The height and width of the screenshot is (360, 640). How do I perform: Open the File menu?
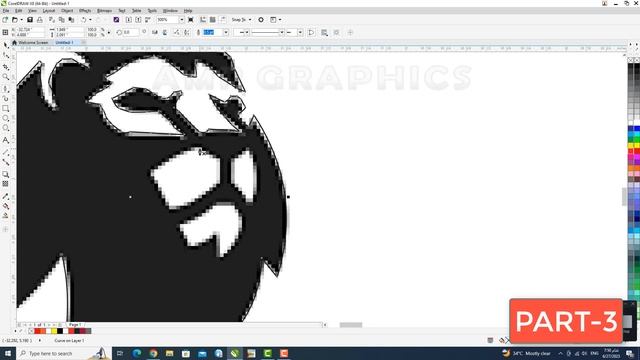click(6, 11)
